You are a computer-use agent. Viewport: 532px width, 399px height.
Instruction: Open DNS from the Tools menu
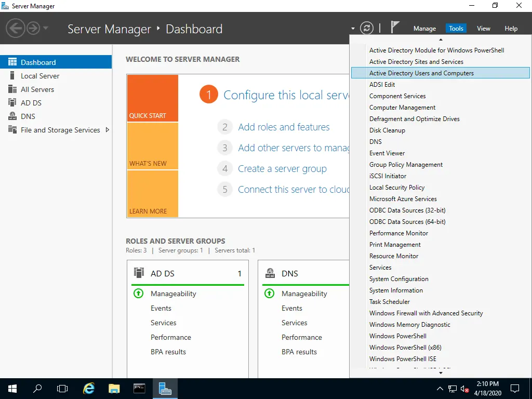pos(441,141)
